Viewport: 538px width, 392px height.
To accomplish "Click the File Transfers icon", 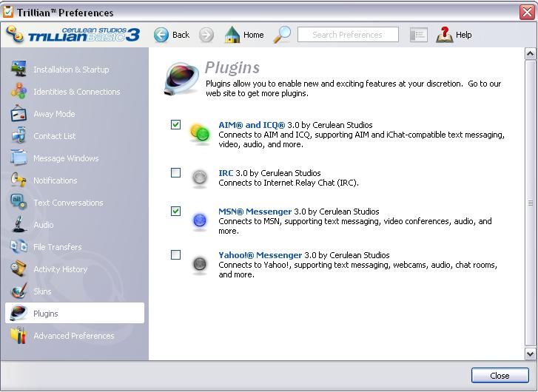I will 19,246.
